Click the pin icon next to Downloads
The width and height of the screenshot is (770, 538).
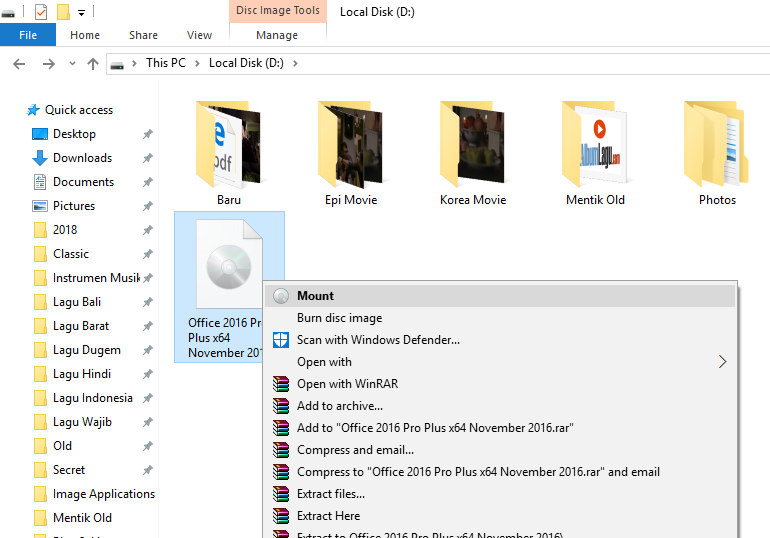[x=147, y=158]
